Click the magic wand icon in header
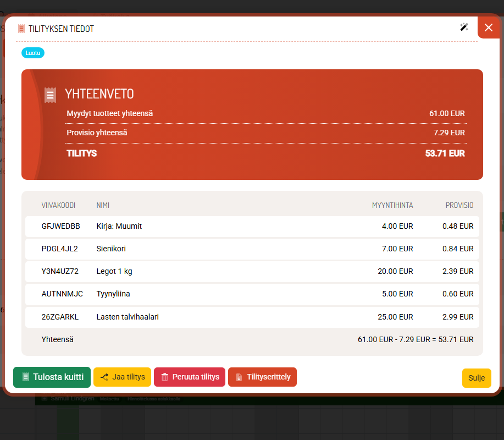 (464, 27)
